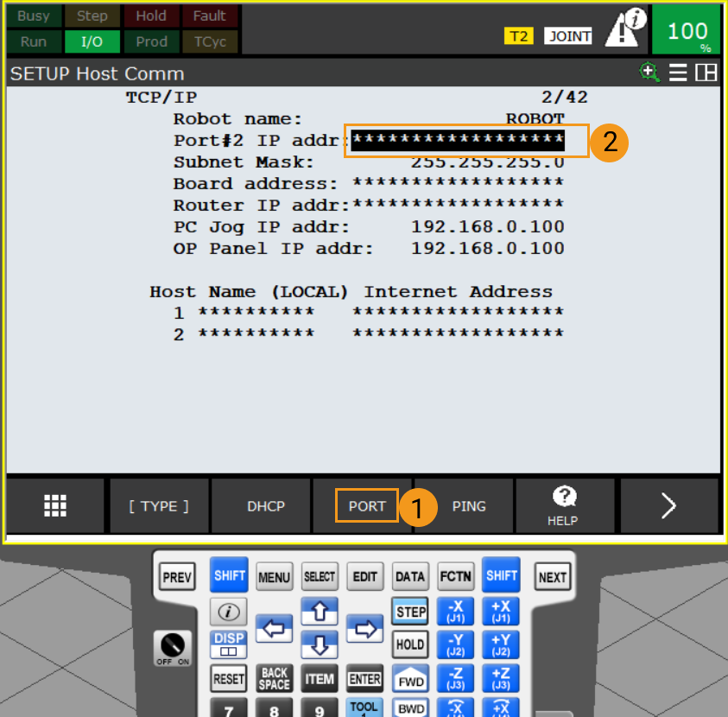Select the split-screen display icon

pyautogui.click(x=706, y=73)
